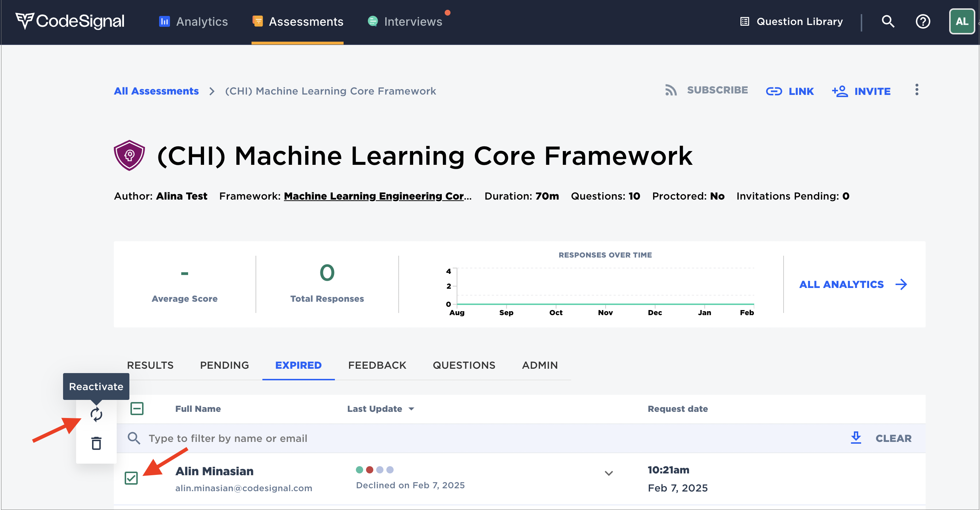Open the Assessments section

pos(298,22)
